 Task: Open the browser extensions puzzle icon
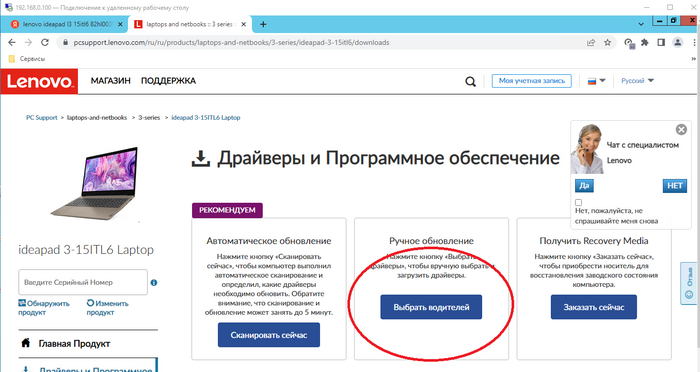645,42
